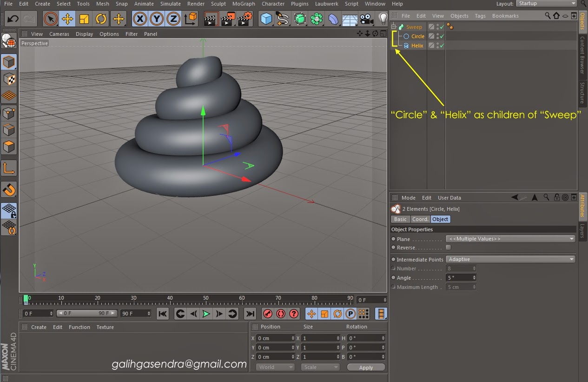The image size is (588, 382).
Task: Click the record active objects button
Action: pos(267,314)
